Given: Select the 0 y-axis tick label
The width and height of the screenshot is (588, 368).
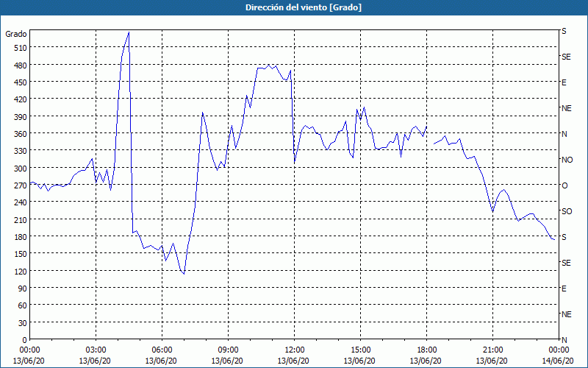Looking at the screenshot, I should (x=25, y=340).
